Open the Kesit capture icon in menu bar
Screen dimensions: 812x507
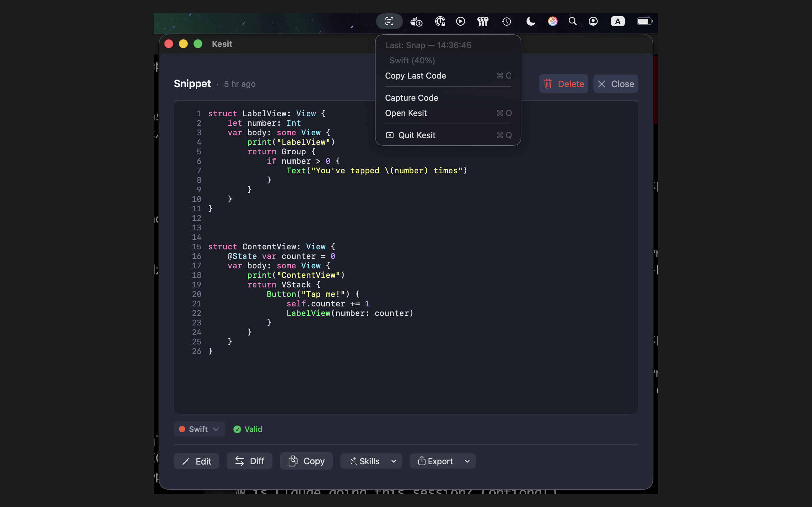pyautogui.click(x=389, y=21)
